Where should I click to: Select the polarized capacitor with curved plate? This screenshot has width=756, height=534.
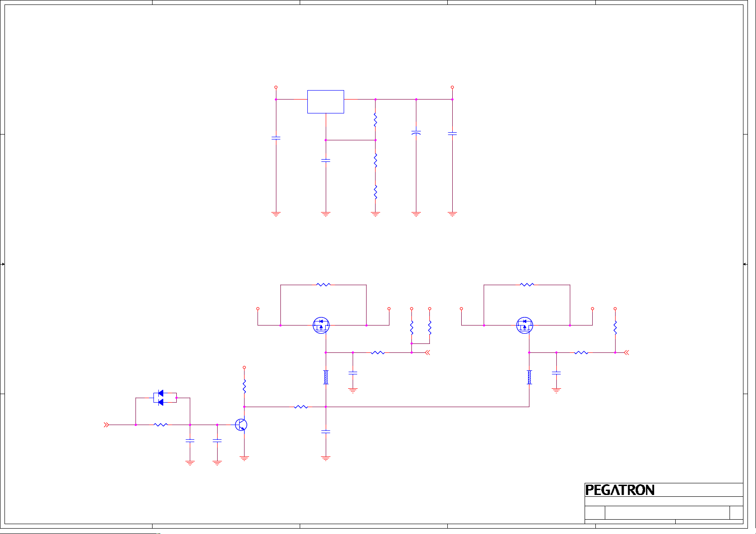click(416, 133)
